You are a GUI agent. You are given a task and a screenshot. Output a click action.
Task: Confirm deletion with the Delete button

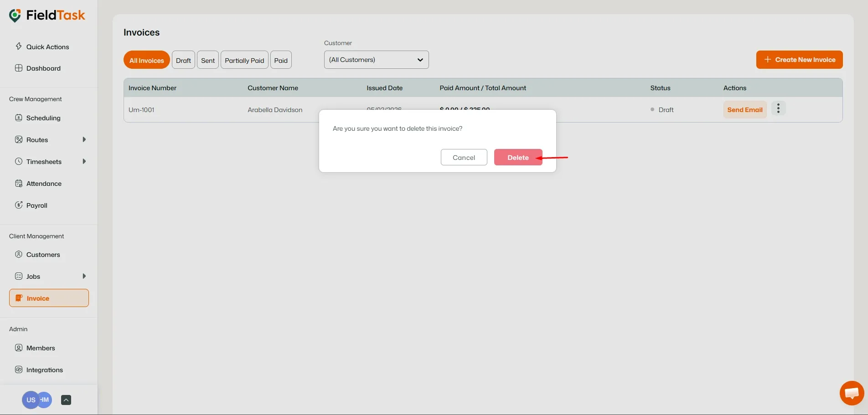[518, 157]
